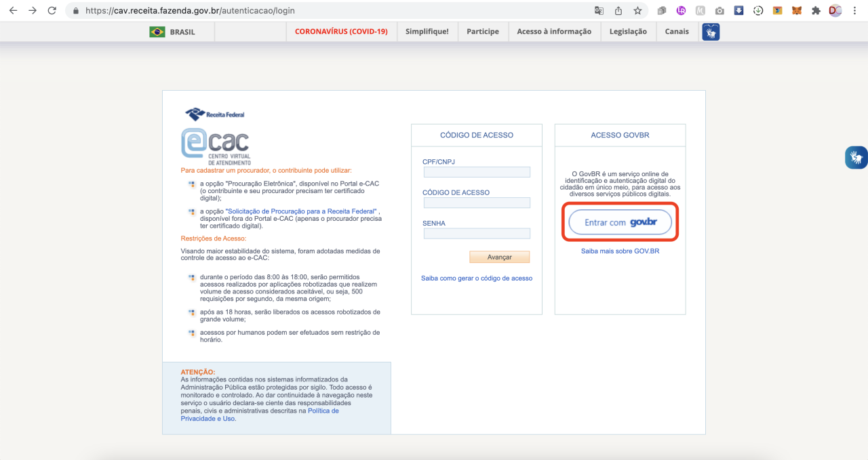868x460 pixels.
Task: Click the camera extension icon
Action: (x=720, y=10)
